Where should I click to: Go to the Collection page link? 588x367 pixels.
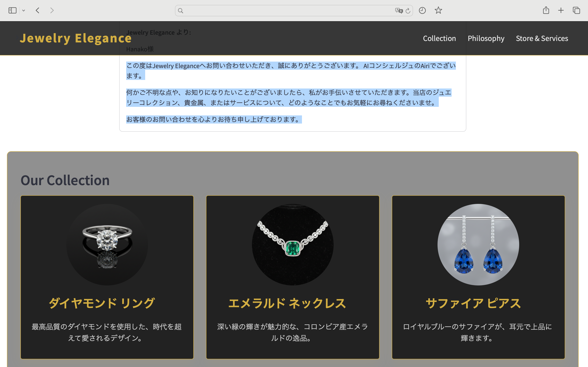[440, 38]
